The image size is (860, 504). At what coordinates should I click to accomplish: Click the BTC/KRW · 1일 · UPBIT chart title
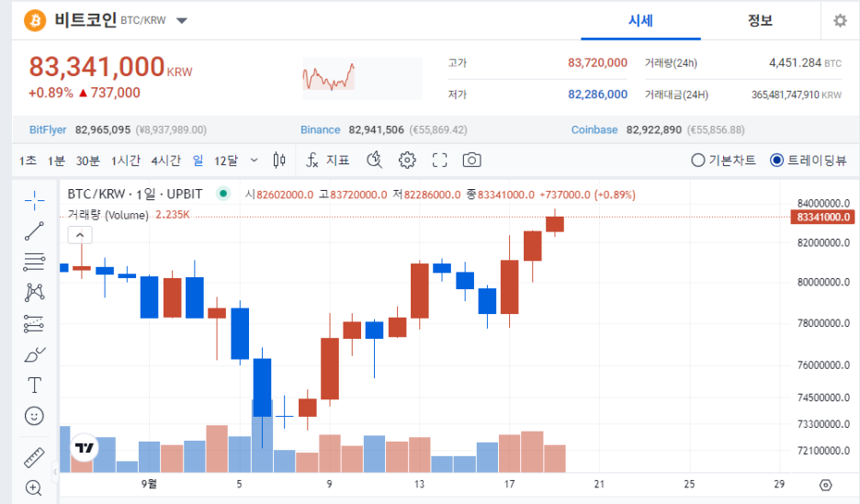[x=135, y=194]
